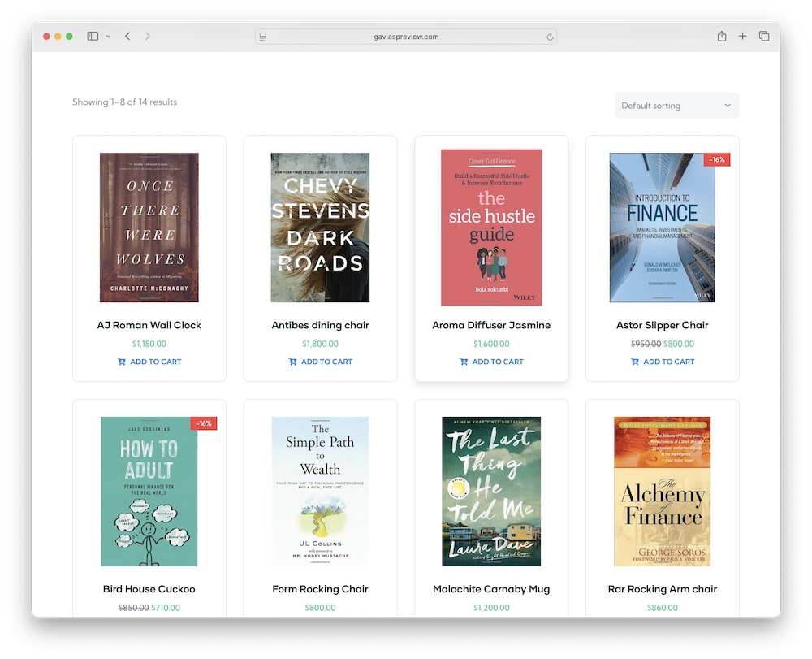This screenshot has width=812, height=659.
Task: Open Aroma Diffuser Jasmine title
Action: [x=491, y=325]
